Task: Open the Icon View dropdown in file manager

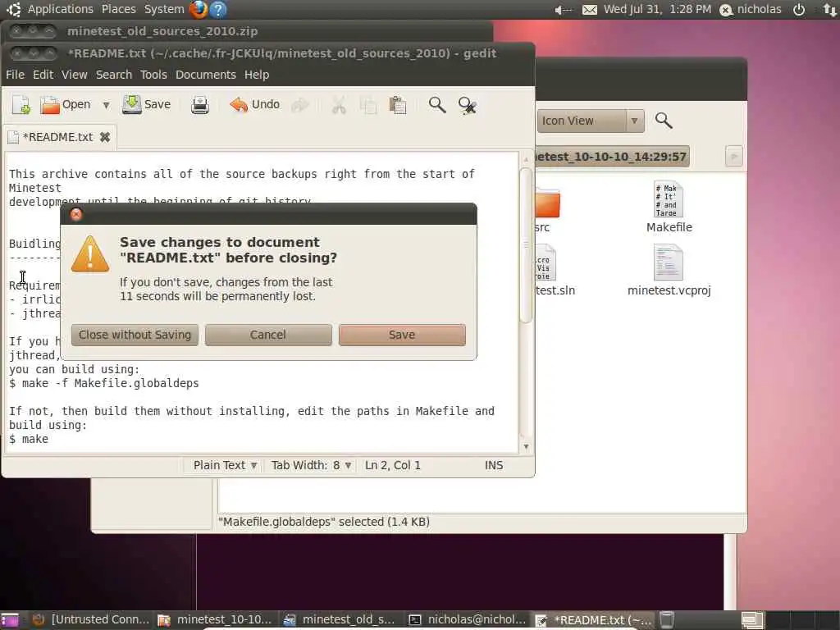Action: (590, 121)
